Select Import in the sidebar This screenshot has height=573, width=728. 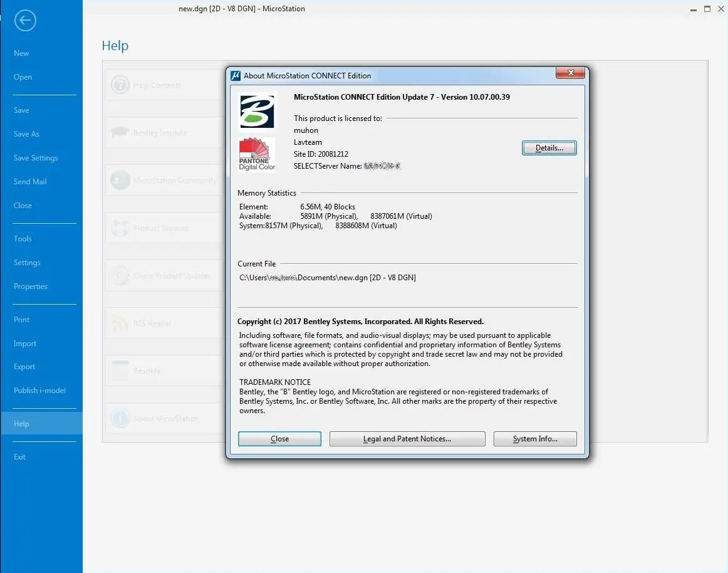click(25, 344)
